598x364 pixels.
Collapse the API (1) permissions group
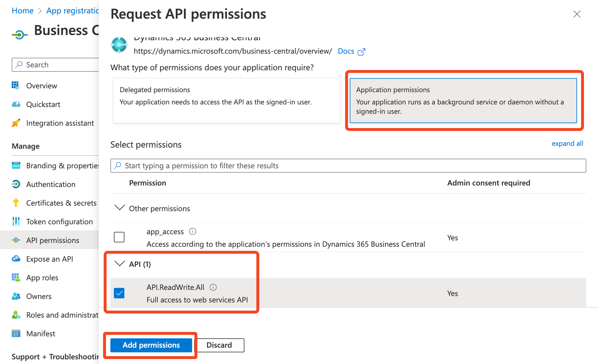pos(119,263)
